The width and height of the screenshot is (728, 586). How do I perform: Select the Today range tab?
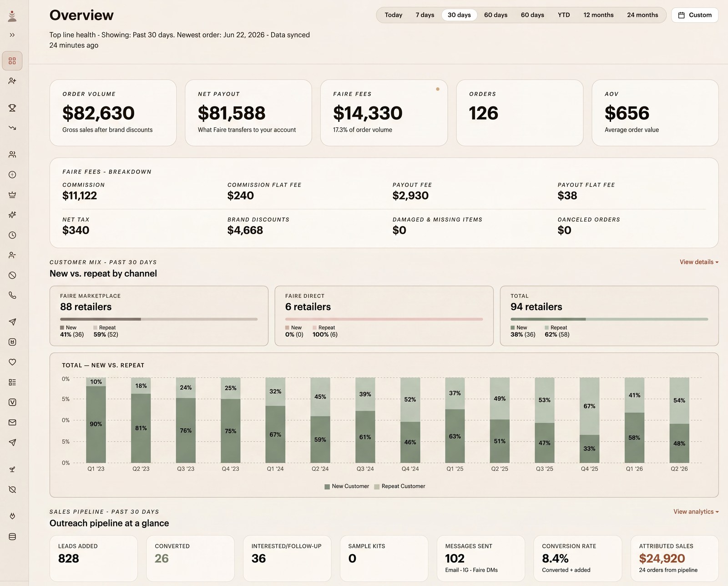click(394, 15)
